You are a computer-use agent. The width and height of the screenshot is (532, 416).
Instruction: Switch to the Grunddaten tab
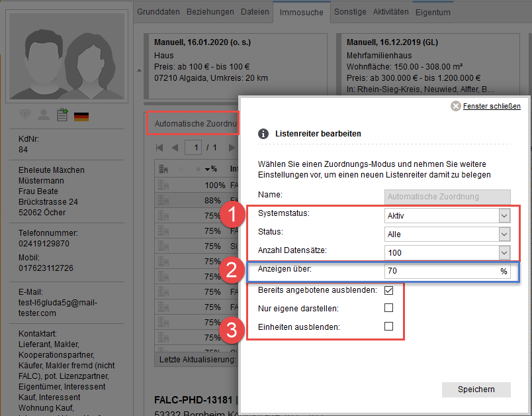[159, 12]
